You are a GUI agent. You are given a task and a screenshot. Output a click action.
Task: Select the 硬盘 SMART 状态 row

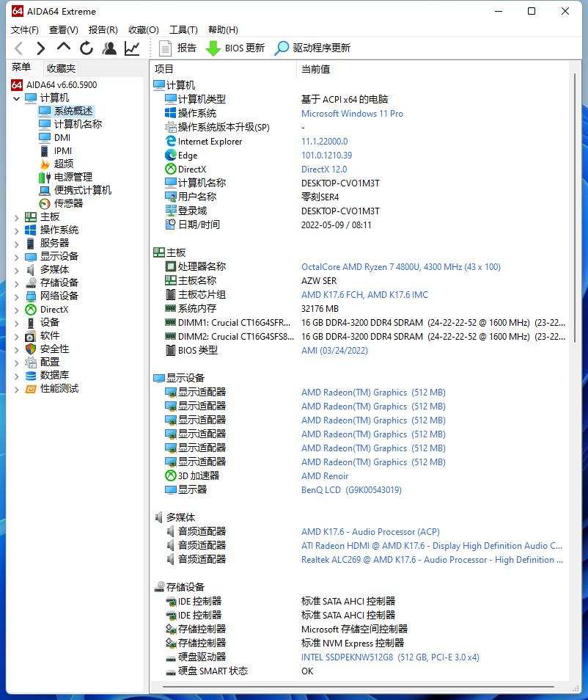tap(359, 671)
